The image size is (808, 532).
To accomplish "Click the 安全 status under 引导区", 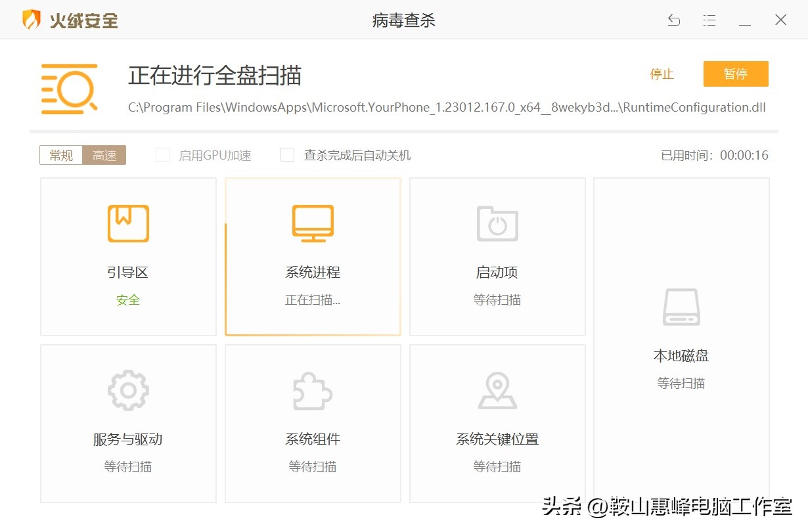I will (128, 300).
